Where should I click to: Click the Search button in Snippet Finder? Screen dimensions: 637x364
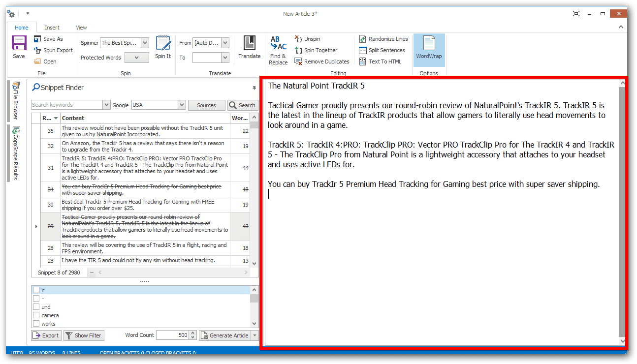coord(242,105)
